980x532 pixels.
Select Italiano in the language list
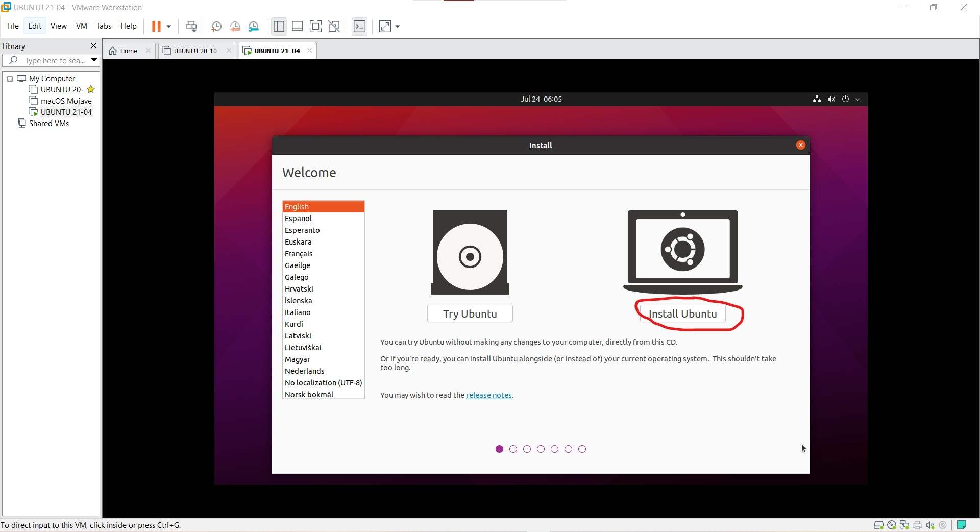[323, 312]
